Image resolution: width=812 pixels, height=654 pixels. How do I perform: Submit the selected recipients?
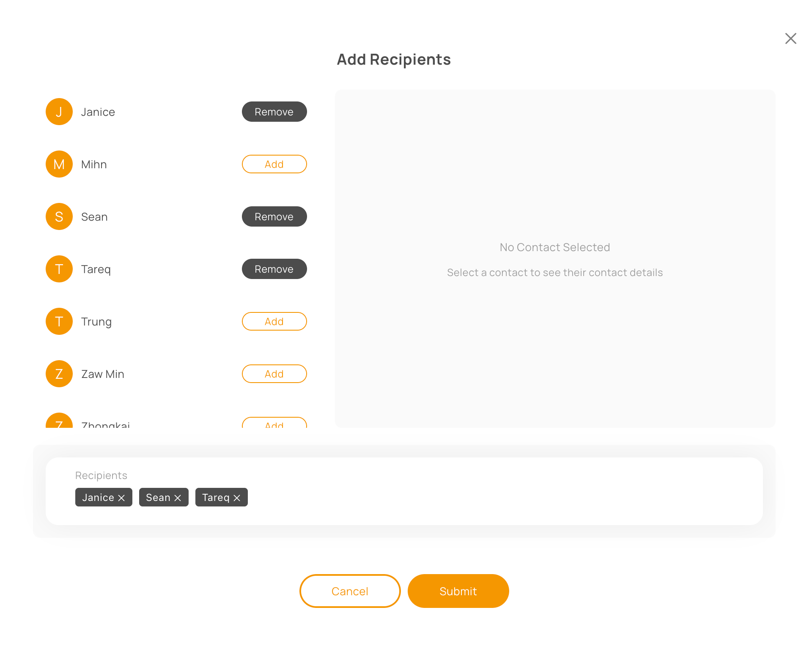click(x=458, y=591)
